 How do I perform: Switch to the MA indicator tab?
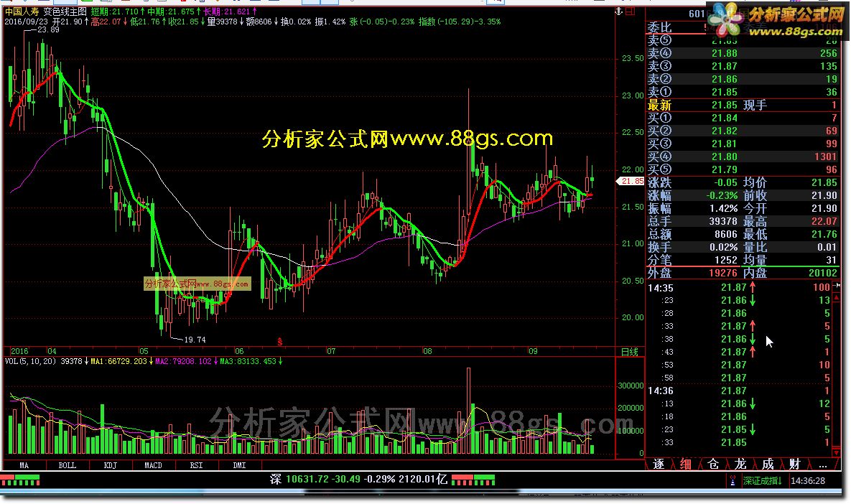(x=24, y=465)
